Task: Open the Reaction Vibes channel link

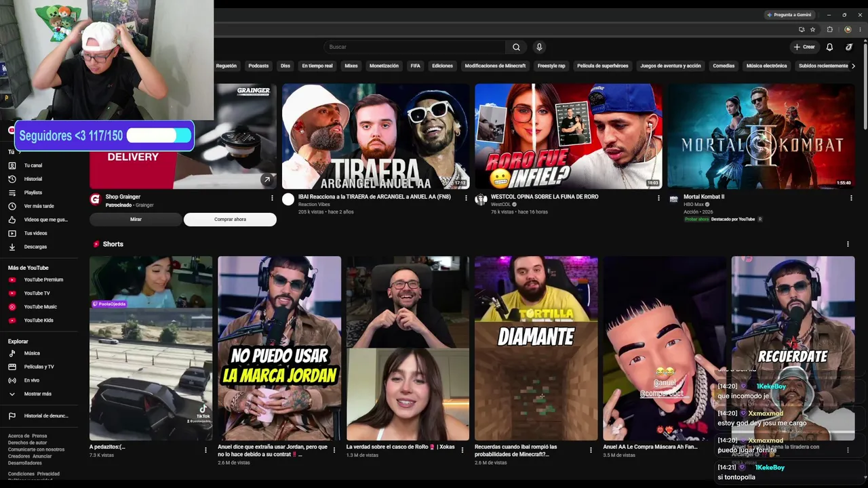Action: point(314,204)
